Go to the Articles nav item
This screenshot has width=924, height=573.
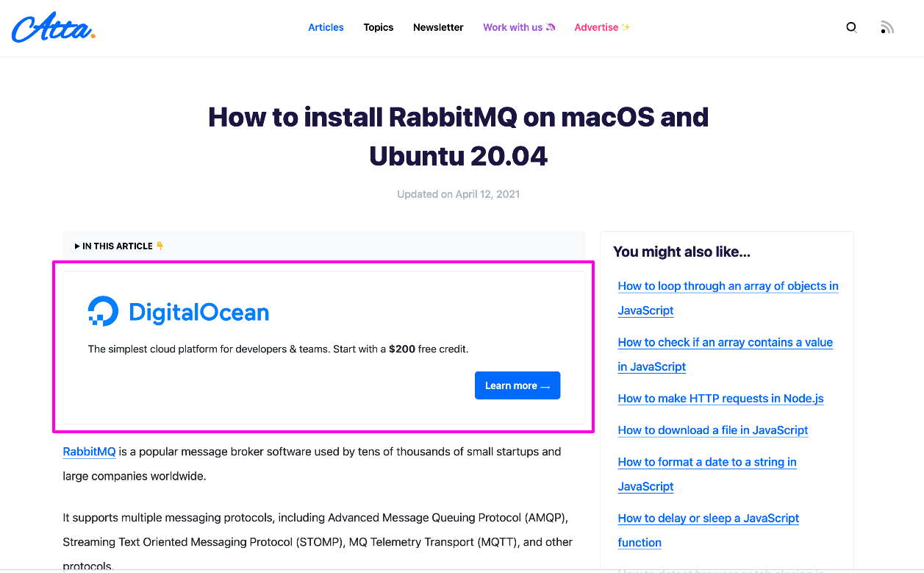326,27
